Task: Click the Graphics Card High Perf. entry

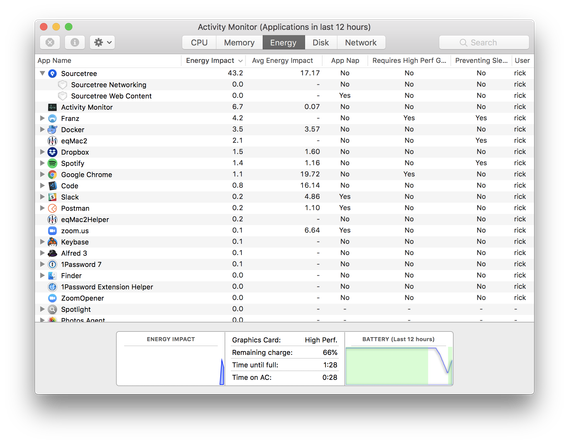Action: (x=284, y=340)
